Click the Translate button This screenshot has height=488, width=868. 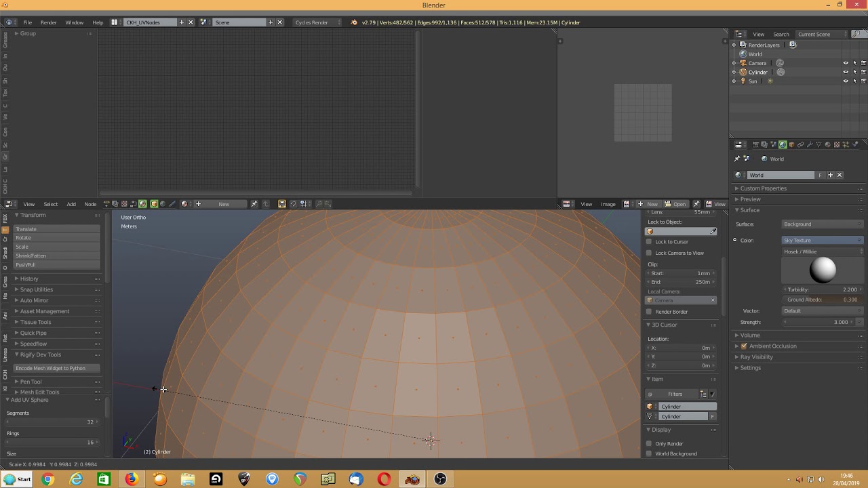point(57,229)
